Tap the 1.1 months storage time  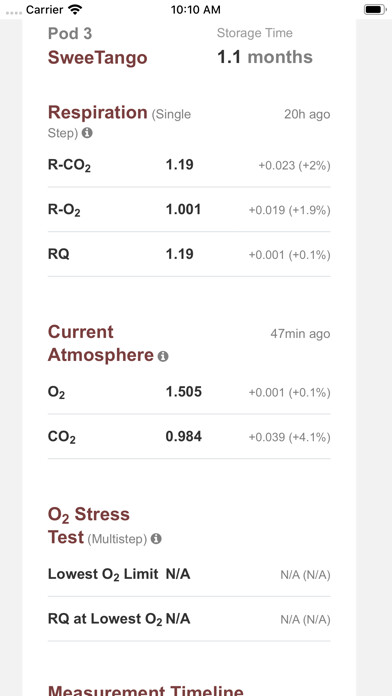pyautogui.click(x=265, y=57)
